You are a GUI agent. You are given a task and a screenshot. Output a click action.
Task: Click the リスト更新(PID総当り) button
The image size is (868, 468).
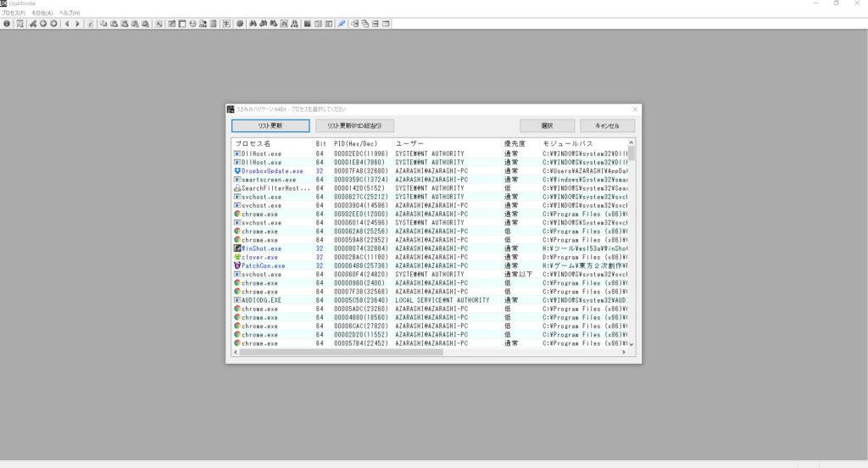[354, 125]
